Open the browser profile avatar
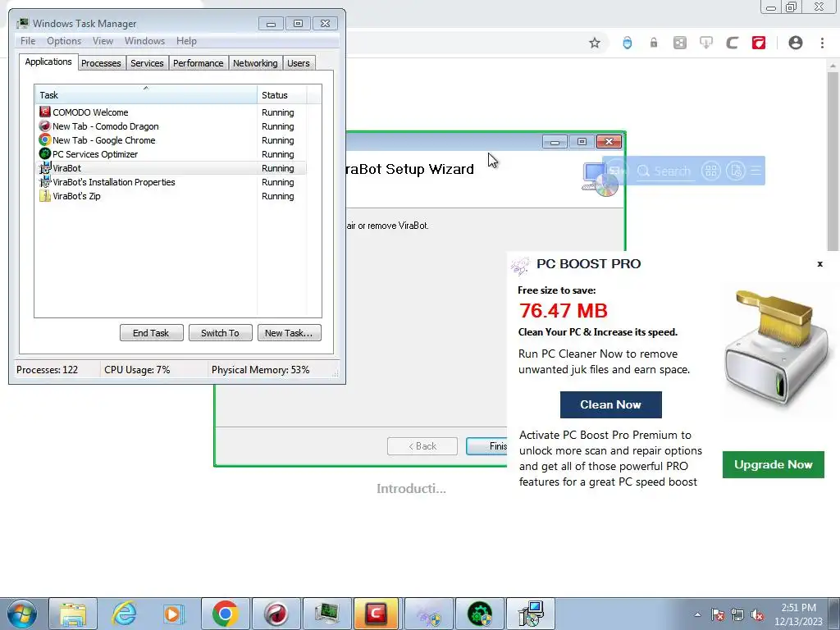This screenshot has height=630, width=840. (796, 43)
